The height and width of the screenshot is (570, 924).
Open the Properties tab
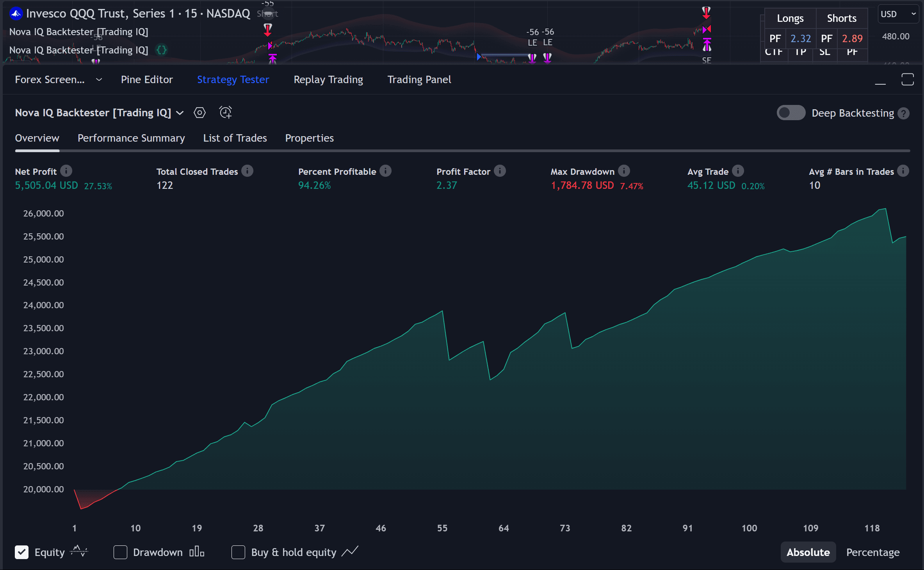(x=309, y=138)
